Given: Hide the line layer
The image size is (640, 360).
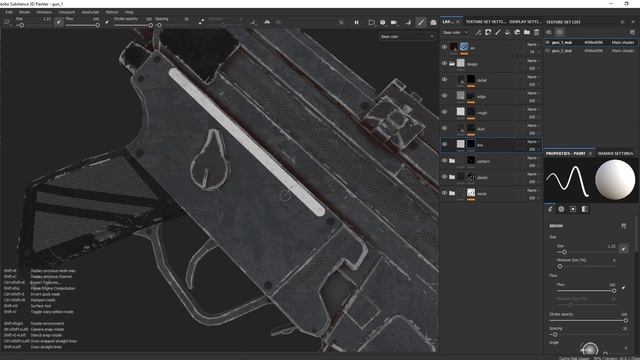Looking at the screenshot, I should coord(444,144).
